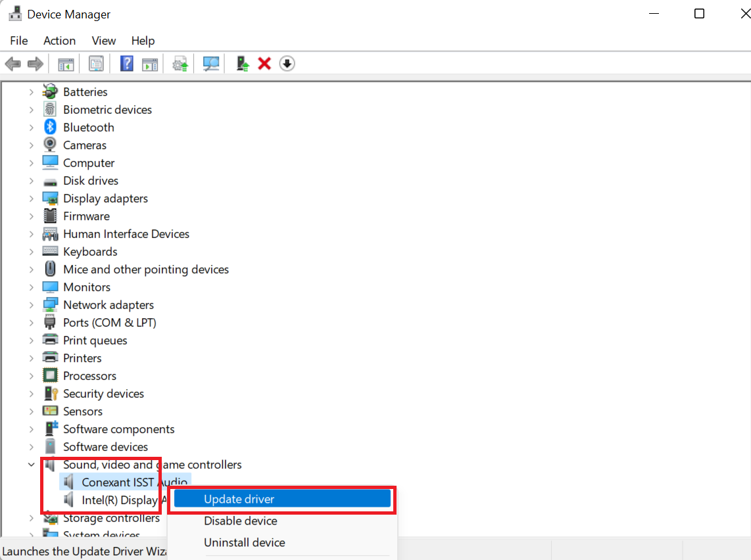This screenshot has width=751, height=560.
Task: Open Properties toolbar icon
Action: 96,64
